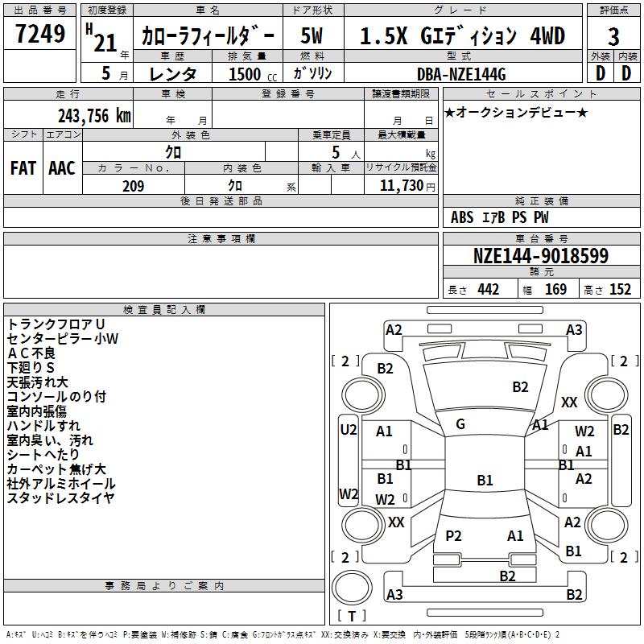The width and height of the screenshot is (644, 644).
Task: Click the car name カローラフィールダー
Action: coord(208,35)
